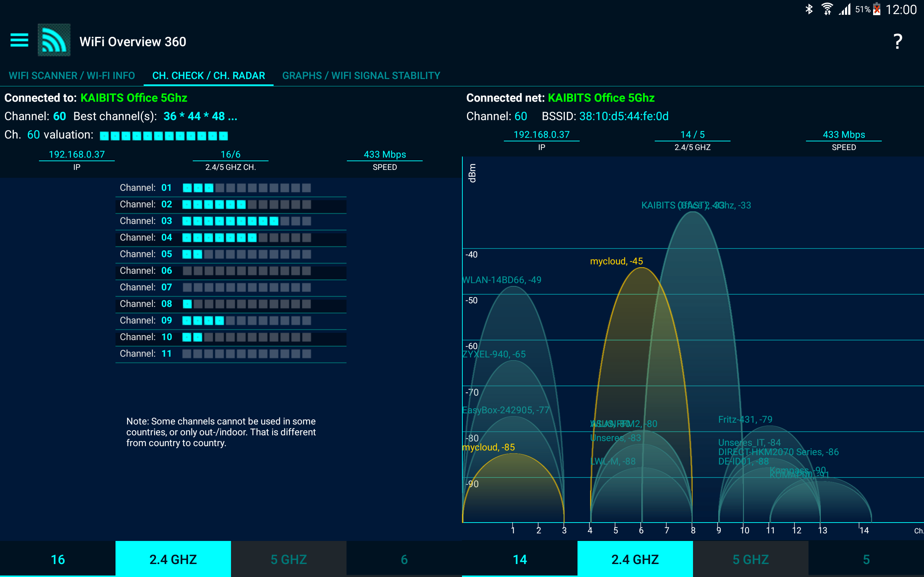
Task: Toggle radar panel 2.4 GHZ band
Action: coord(635,559)
